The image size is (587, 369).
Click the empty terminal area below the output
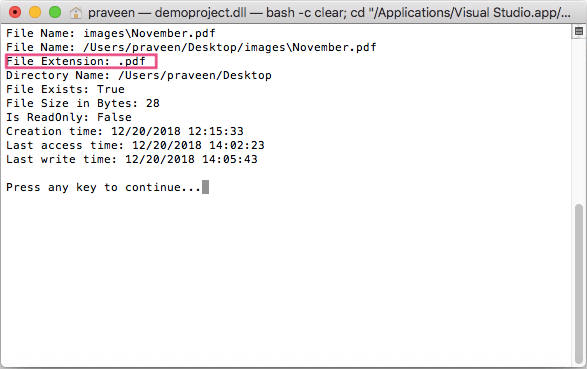tap(286, 281)
